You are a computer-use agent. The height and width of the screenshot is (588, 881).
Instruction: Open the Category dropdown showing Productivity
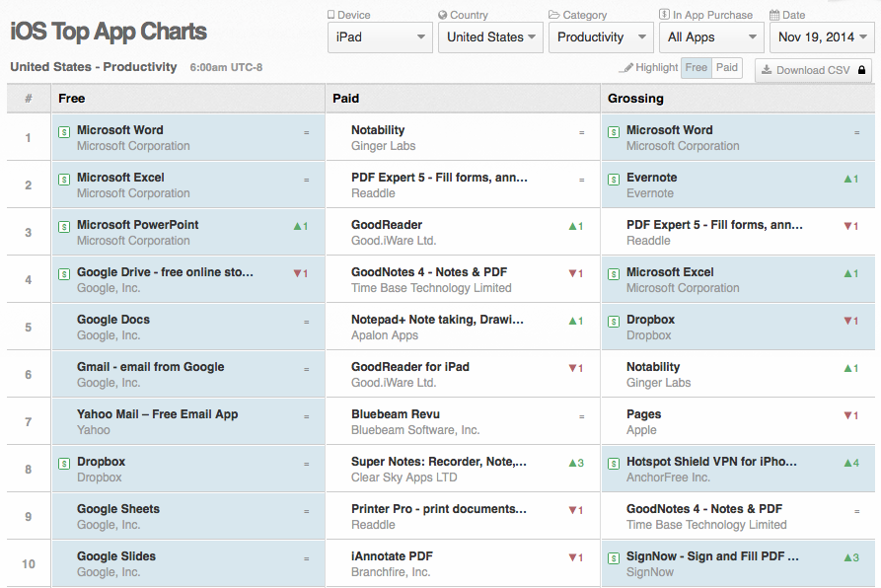coord(601,37)
